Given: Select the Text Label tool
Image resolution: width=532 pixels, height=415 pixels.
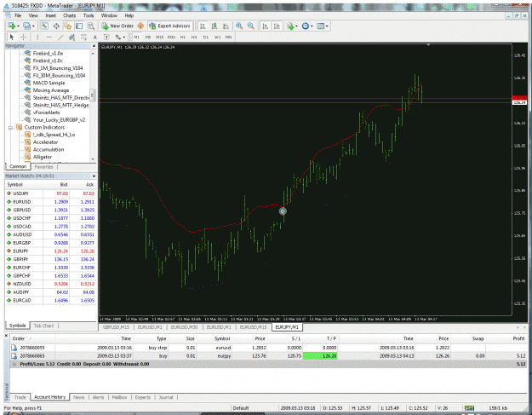Looking at the screenshot, I should (106, 37).
